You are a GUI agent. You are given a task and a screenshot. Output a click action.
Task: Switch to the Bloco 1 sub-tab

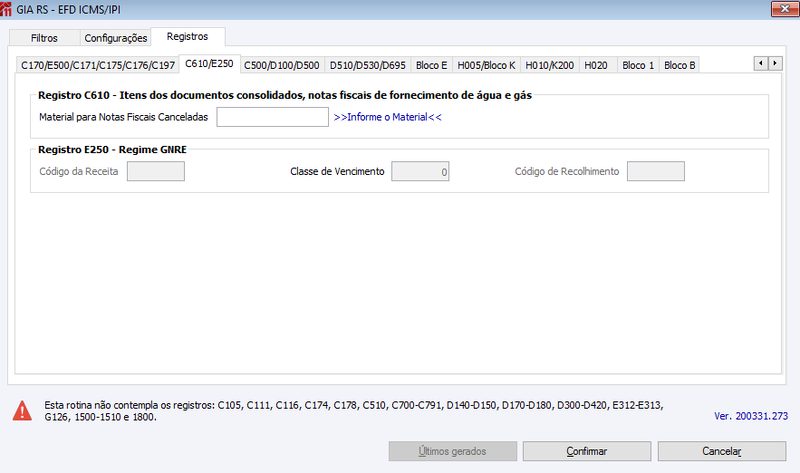click(x=638, y=65)
